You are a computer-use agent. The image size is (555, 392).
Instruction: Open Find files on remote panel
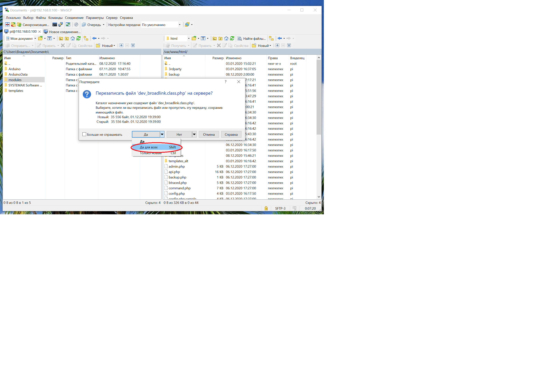[x=252, y=38]
